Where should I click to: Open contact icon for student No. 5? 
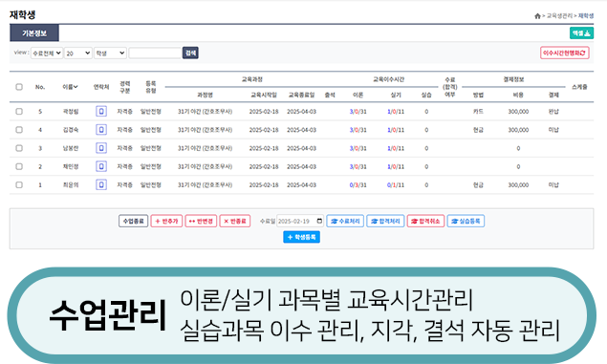101,112
